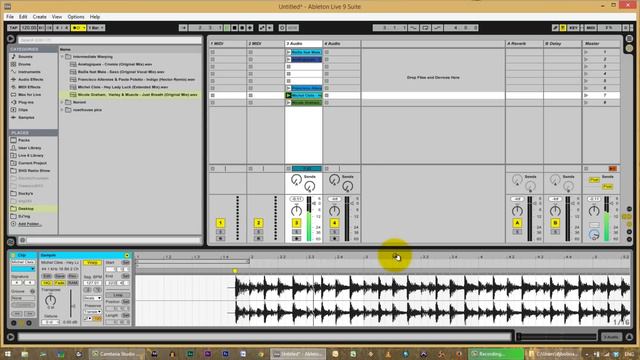The height and width of the screenshot is (360, 640).
Task: Open the Help menu
Action: [95, 17]
